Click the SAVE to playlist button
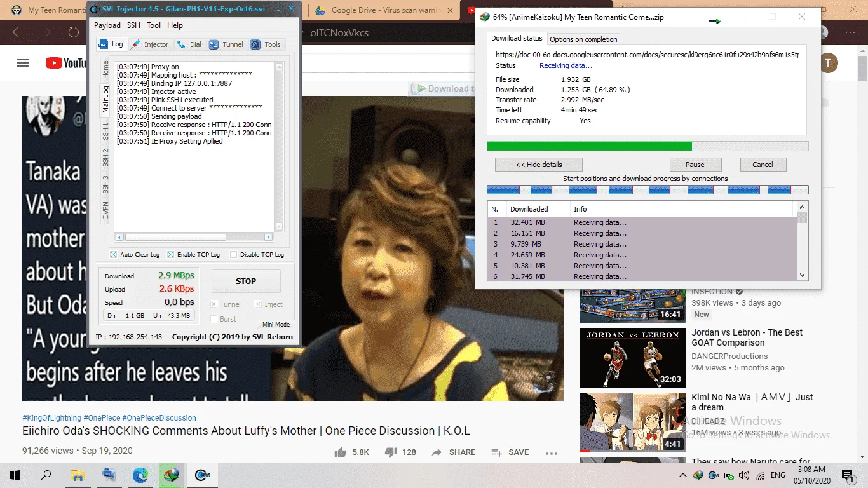 [x=510, y=452]
